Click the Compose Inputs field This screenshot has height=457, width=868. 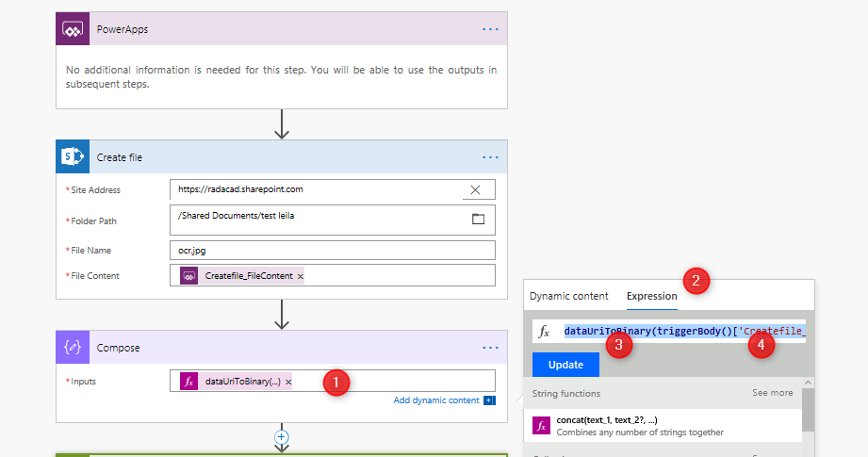[333, 382]
